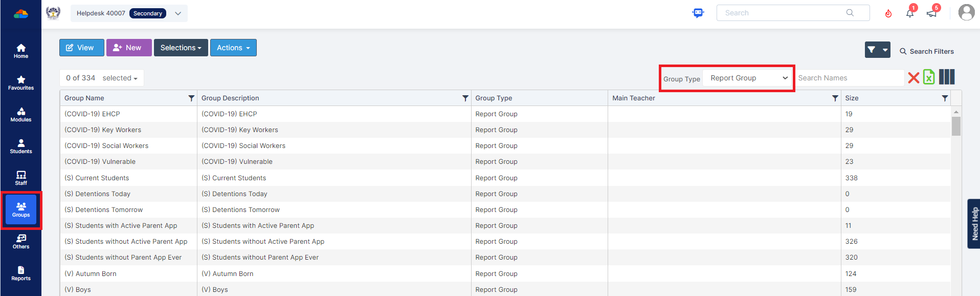980x296 pixels.
Task: Select (S) Students with Active Parent App name
Action: (x=121, y=225)
